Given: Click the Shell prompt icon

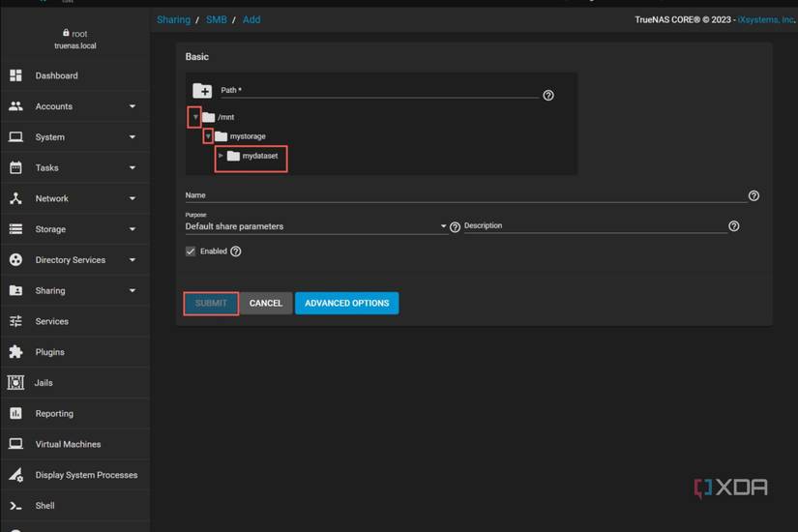Looking at the screenshot, I should pos(15,506).
